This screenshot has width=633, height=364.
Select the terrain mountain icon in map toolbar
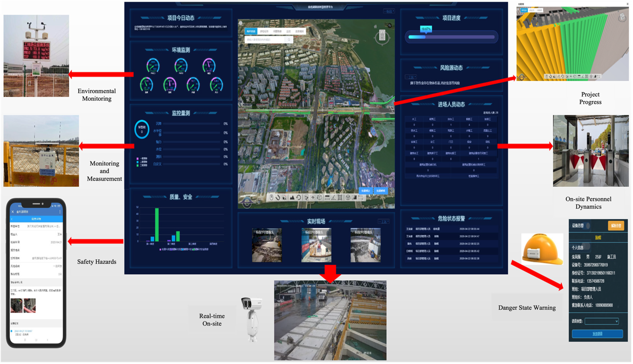pyautogui.click(x=292, y=197)
